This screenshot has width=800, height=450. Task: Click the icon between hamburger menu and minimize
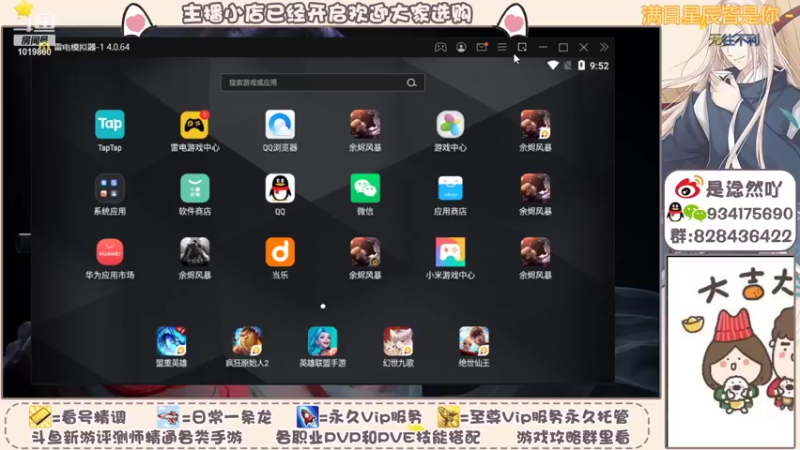point(522,47)
